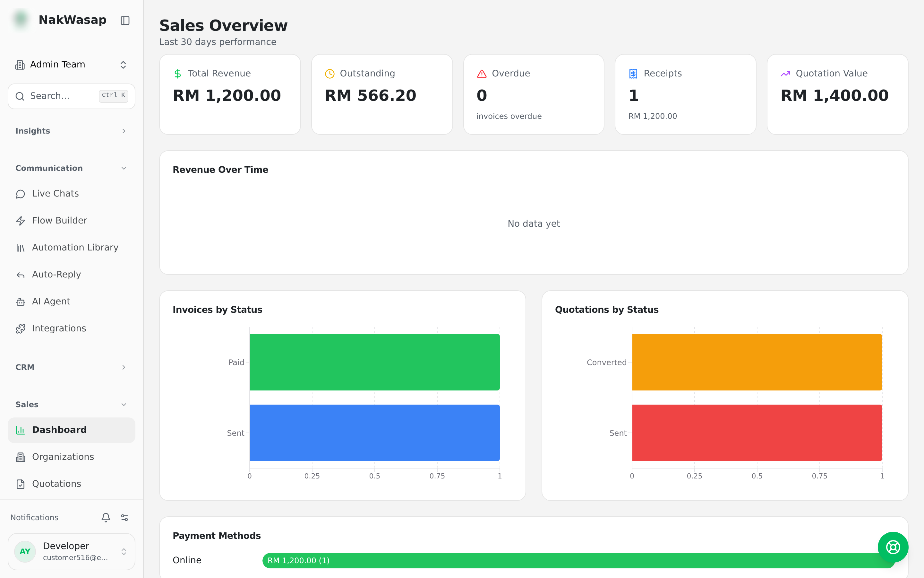Open the notifications bell
The image size is (924, 578).
pyautogui.click(x=106, y=518)
